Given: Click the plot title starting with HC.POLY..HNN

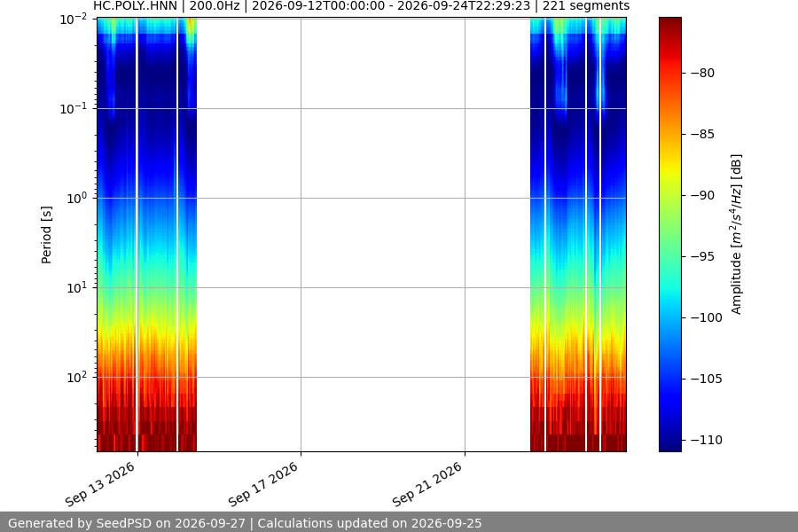Looking at the screenshot, I should 362,6.
